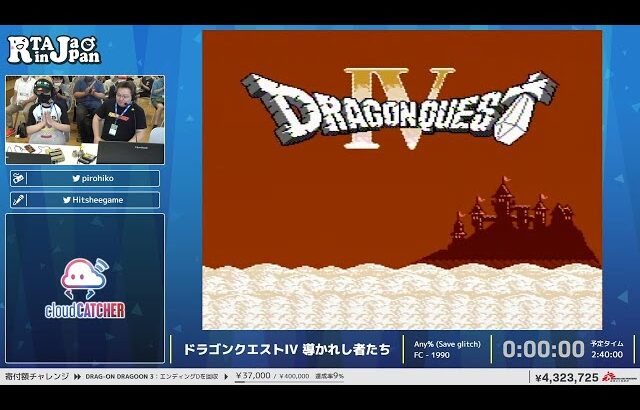Click the cloudCATCHER wordmark text
Image resolution: width=640 pixels, height=410 pixels.
pyautogui.click(x=85, y=310)
